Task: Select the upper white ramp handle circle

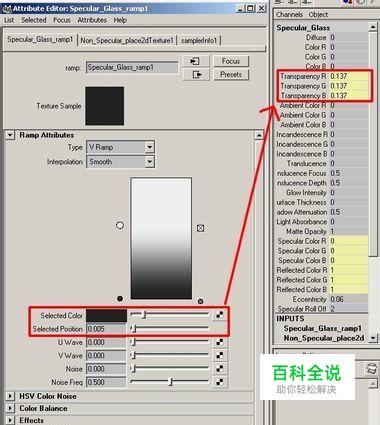Action: [120, 225]
